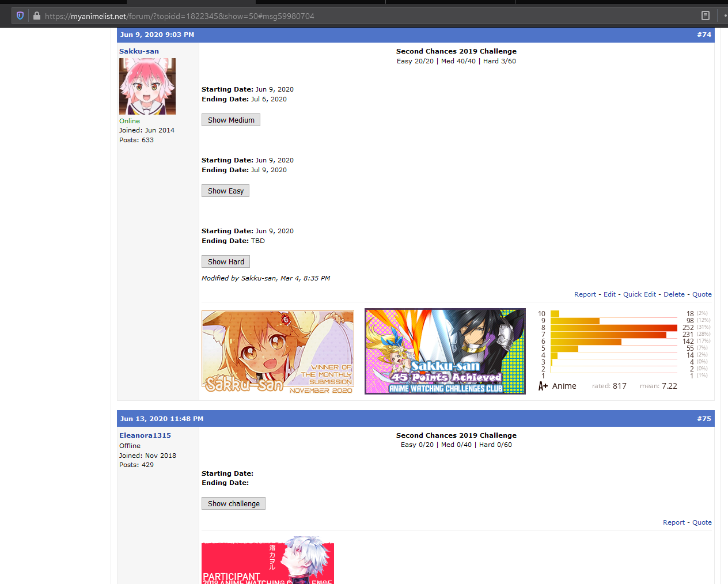Expand the Show Easy spoiler

225,191
